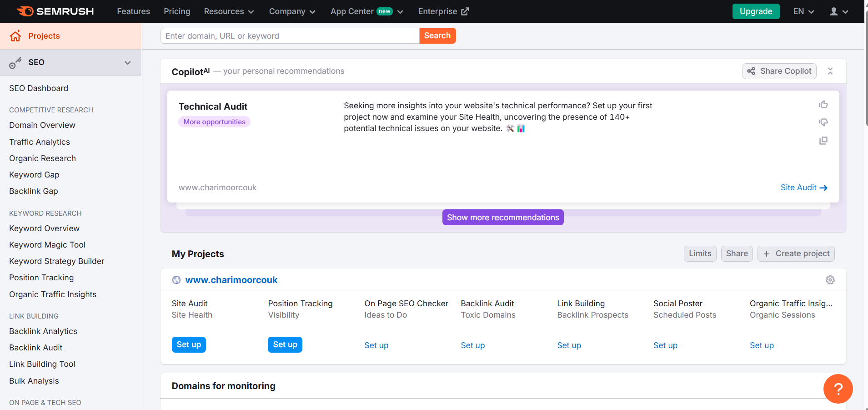The image size is (868, 410).
Task: Open the user profile dropdown
Action: [x=838, y=11]
